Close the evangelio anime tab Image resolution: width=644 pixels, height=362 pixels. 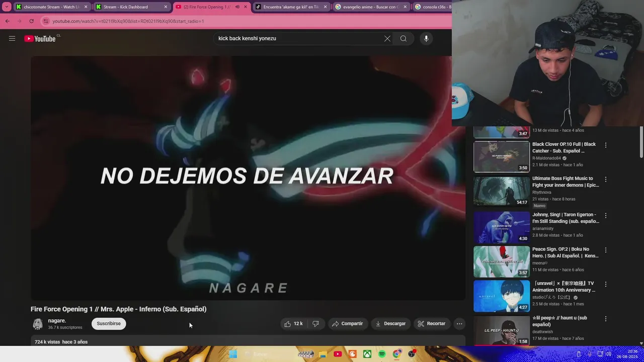coord(405,7)
